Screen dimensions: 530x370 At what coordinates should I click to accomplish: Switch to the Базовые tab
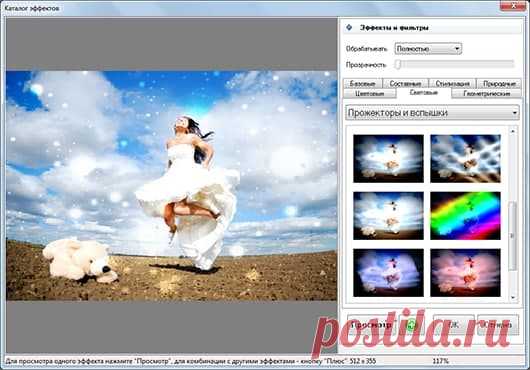point(362,83)
